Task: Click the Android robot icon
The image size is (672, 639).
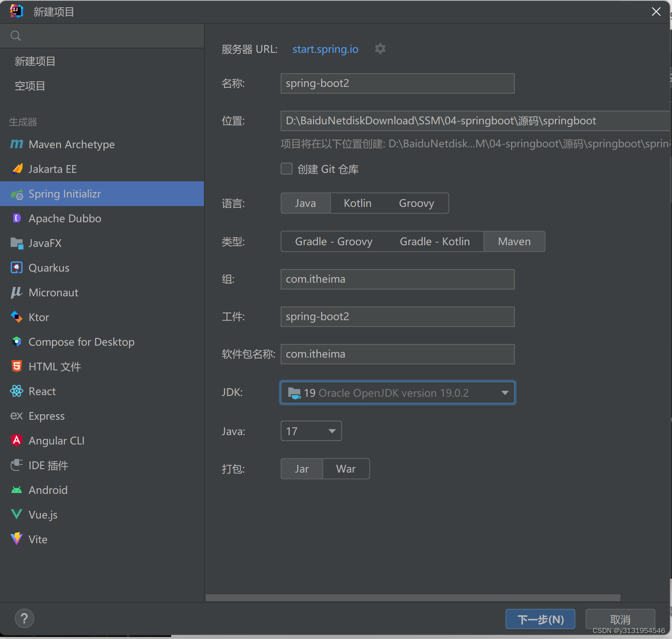Action: coord(17,490)
